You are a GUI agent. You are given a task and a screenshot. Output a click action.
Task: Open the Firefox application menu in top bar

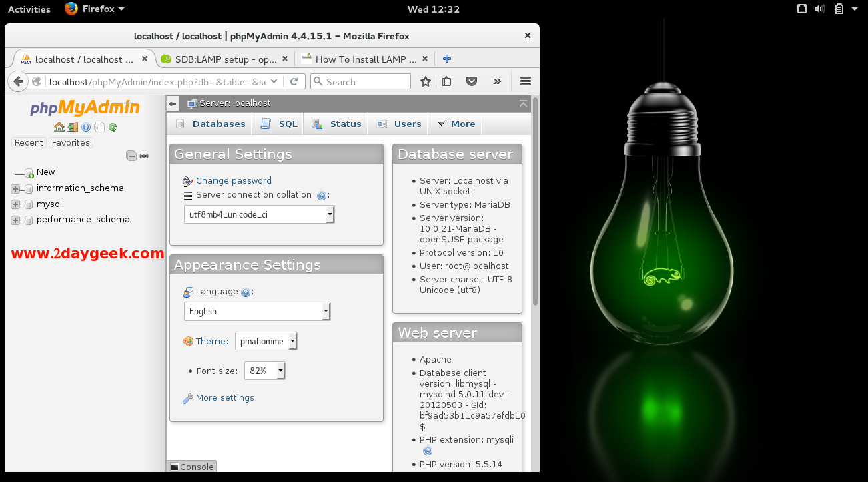pyautogui.click(x=95, y=9)
